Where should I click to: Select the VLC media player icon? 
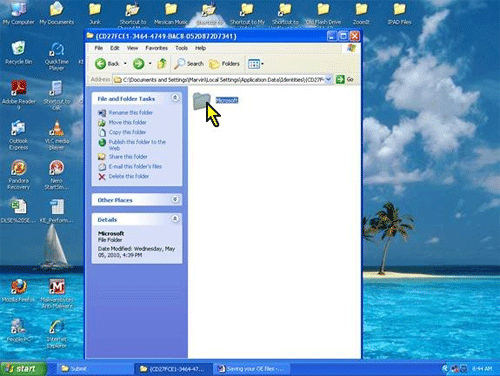point(57,135)
